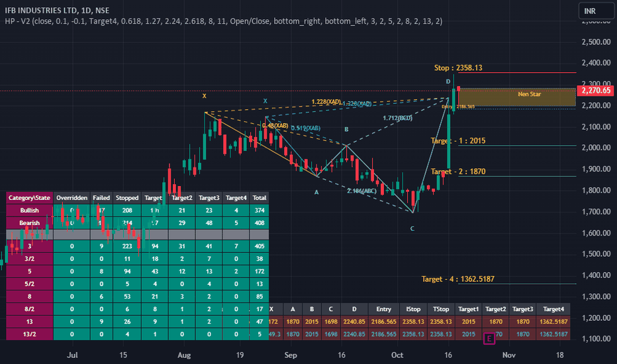
Task: Click the 'Overridden' column header
Action: [71, 198]
